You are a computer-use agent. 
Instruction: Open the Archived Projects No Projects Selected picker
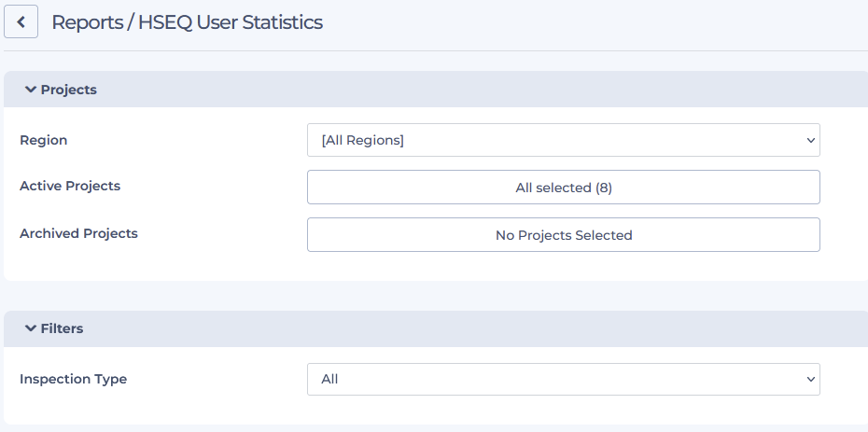tap(563, 235)
